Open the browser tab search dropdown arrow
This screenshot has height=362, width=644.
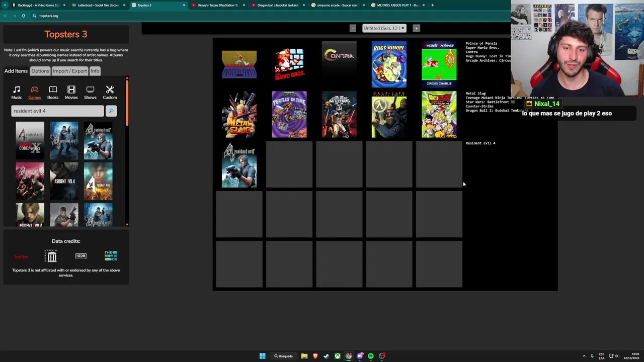click(x=5, y=5)
